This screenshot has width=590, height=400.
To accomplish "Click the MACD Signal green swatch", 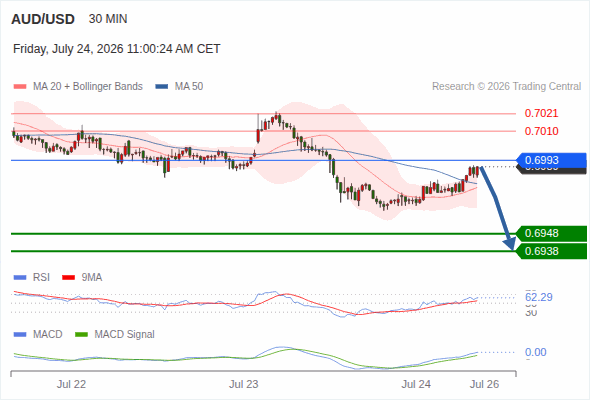I will (x=81, y=335).
